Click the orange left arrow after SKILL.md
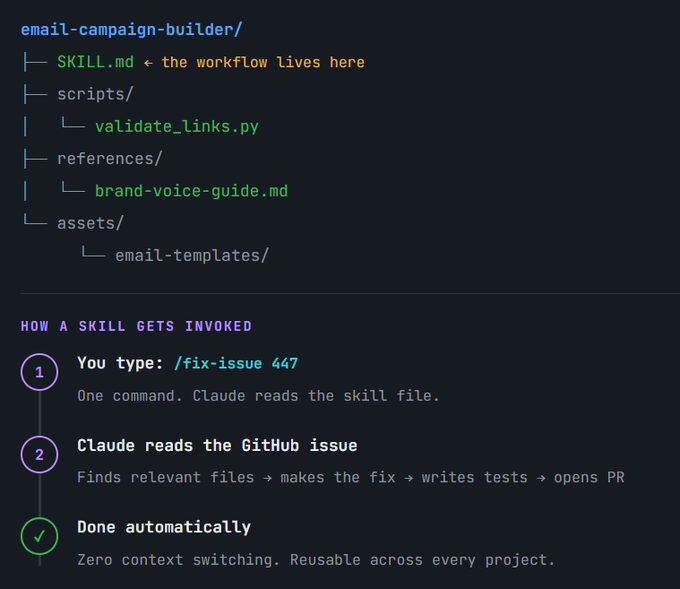680x589 pixels. (148, 63)
